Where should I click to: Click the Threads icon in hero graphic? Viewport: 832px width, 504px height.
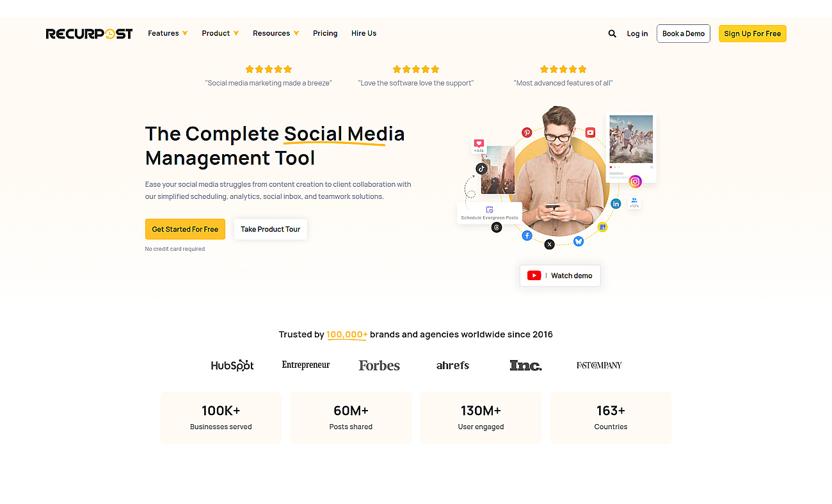coord(497,227)
